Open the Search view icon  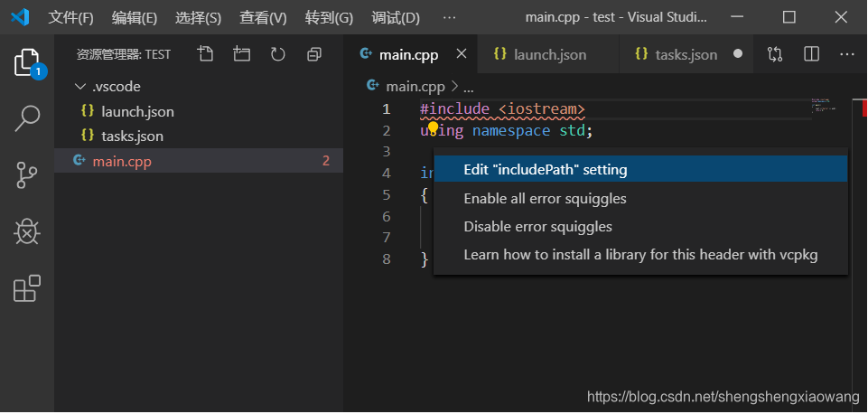(27, 118)
